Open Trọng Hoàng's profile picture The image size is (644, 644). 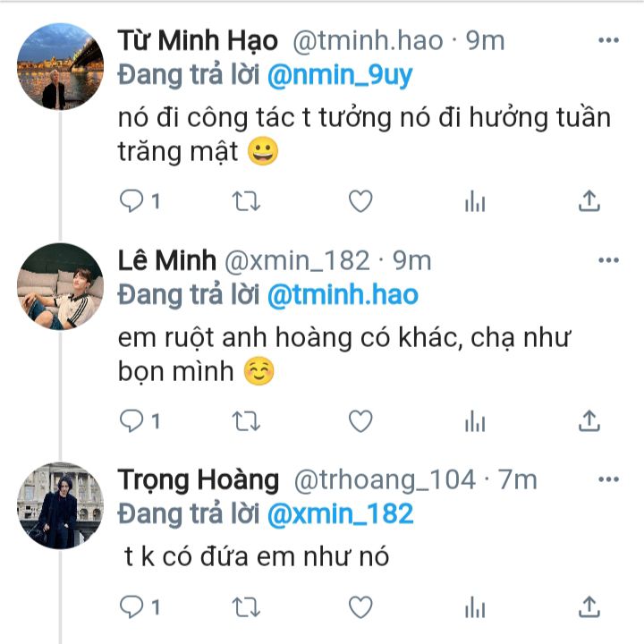[61, 505]
